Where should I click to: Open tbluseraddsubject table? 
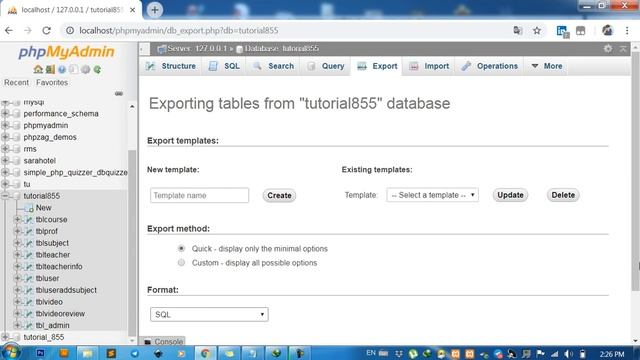click(x=66, y=290)
